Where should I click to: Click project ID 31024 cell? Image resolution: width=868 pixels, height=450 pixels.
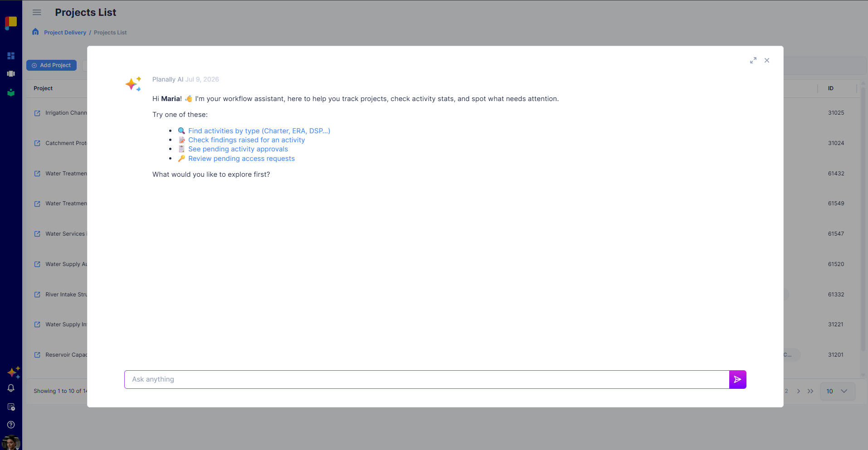(x=836, y=143)
